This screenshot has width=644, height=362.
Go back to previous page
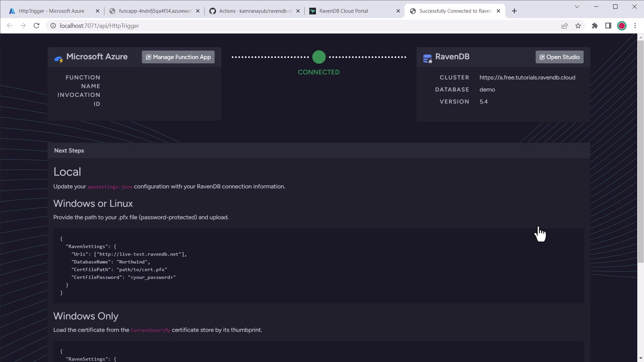coord(9,26)
